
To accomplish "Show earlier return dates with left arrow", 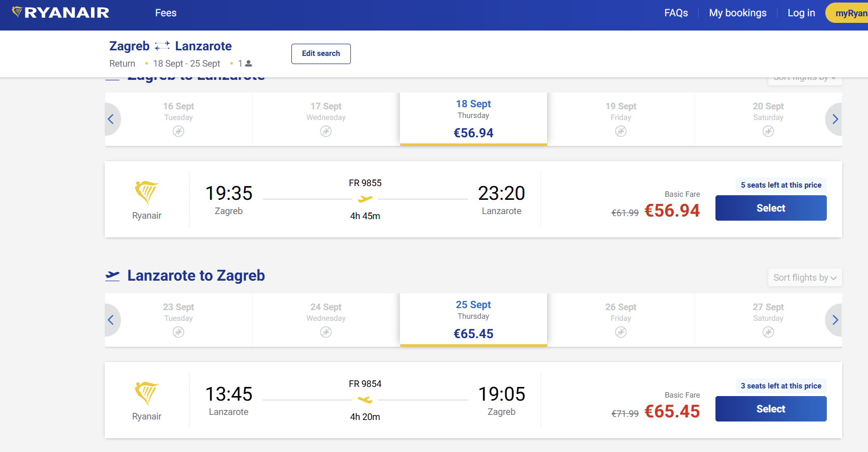I will pyautogui.click(x=111, y=320).
